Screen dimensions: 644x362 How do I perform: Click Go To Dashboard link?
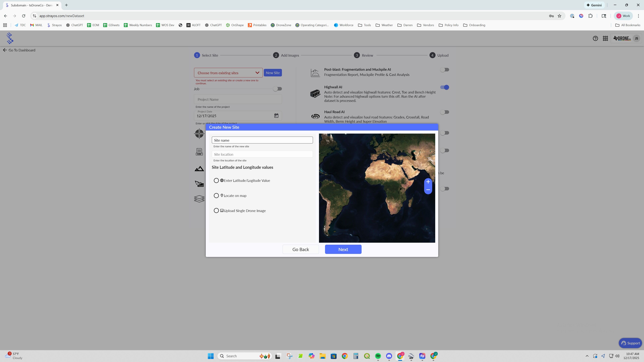19,50
